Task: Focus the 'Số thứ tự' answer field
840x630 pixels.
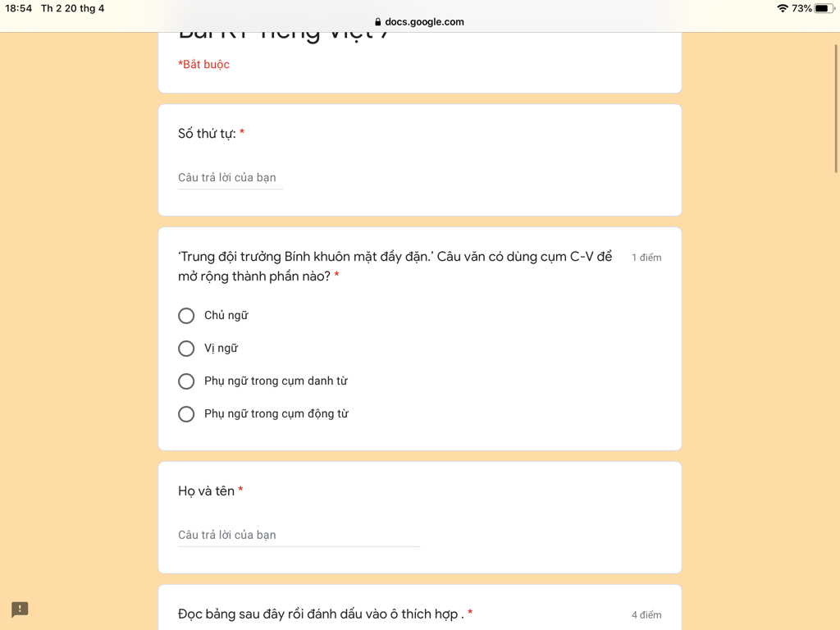Action: tap(231, 178)
